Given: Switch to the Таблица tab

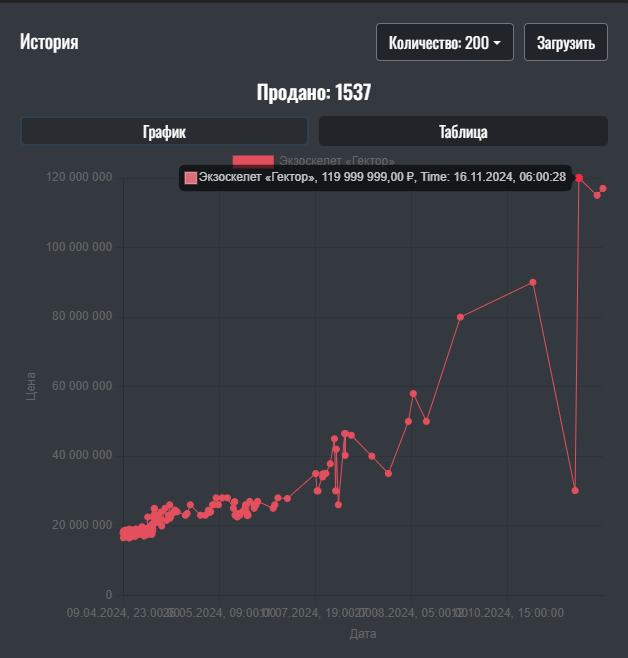Looking at the screenshot, I should (x=463, y=131).
